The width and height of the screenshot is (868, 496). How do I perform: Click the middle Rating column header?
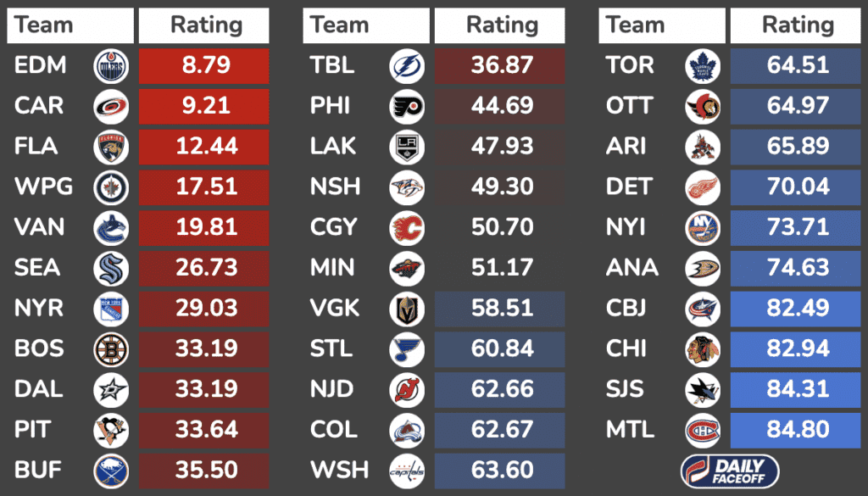[502, 25]
